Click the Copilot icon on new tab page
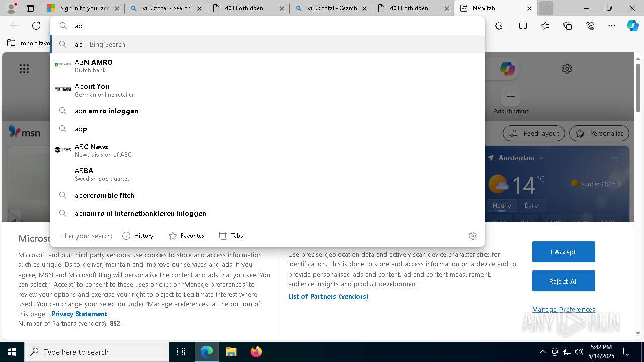The height and width of the screenshot is (362, 644). point(507,69)
